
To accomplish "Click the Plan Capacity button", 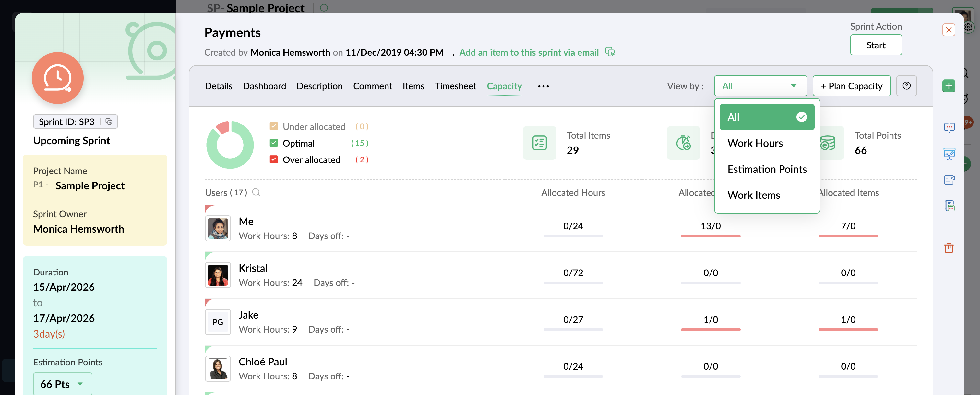I will pyautogui.click(x=851, y=86).
